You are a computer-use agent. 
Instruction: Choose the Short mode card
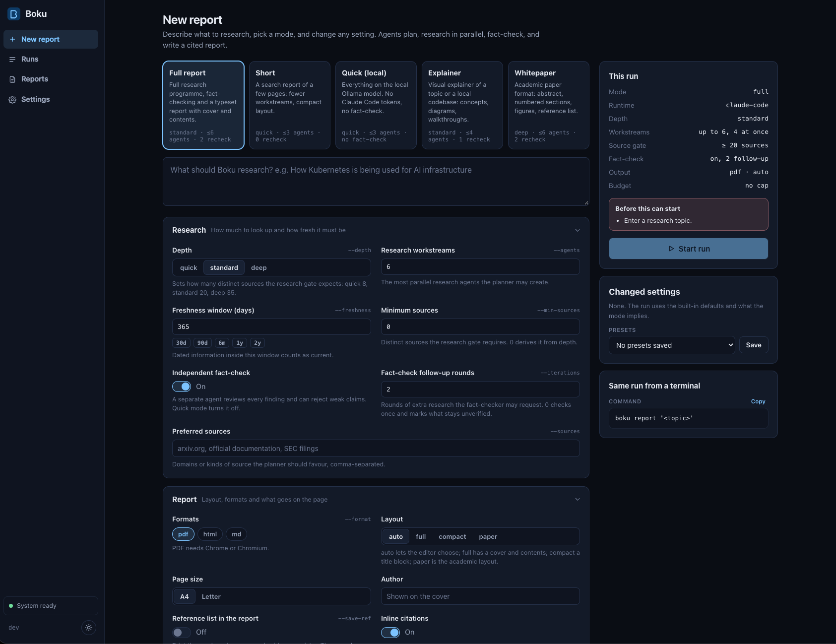(290, 105)
